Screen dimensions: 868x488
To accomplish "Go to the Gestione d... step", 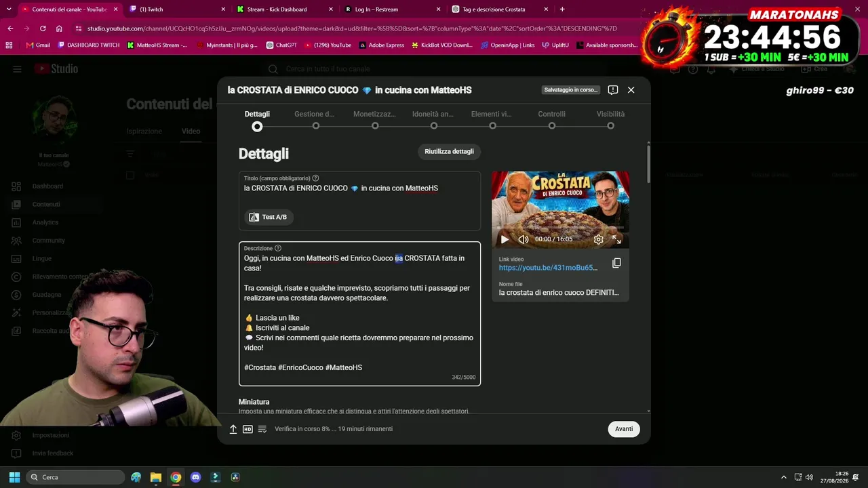I will click(315, 119).
